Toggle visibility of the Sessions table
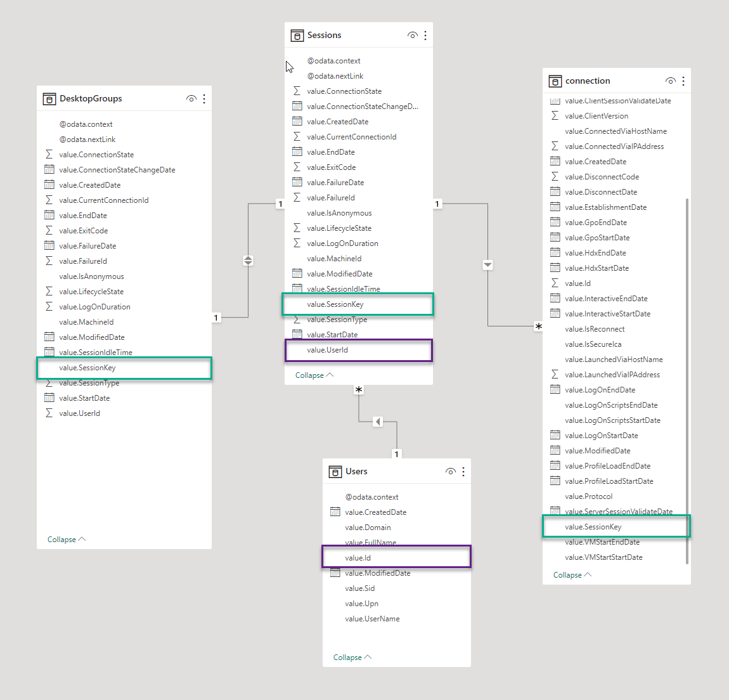Screen dimensions: 729x700 [412, 36]
